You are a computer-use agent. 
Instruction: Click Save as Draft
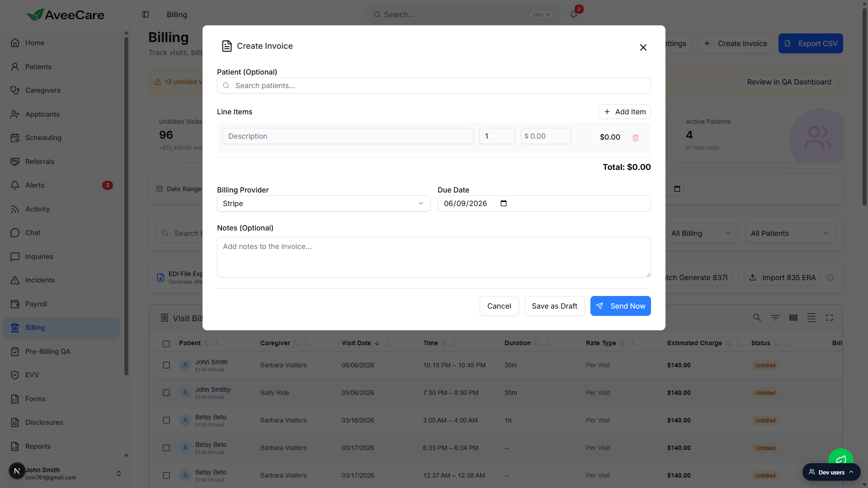pyautogui.click(x=554, y=306)
